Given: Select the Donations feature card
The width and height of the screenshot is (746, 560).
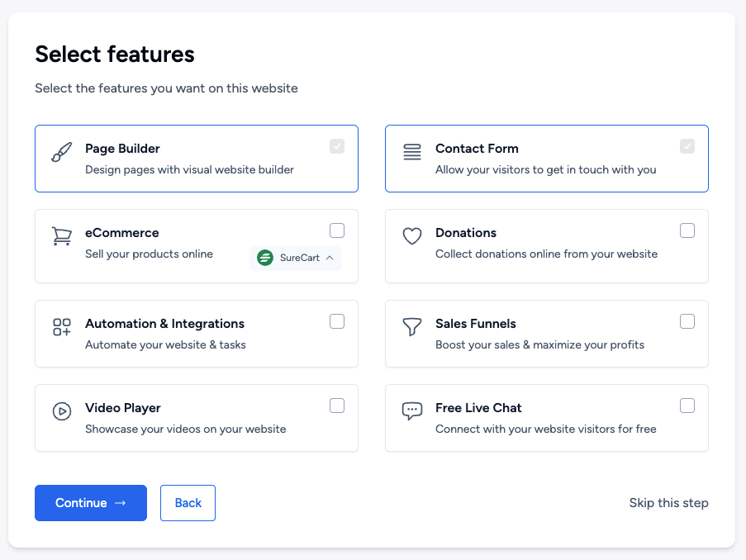Looking at the screenshot, I should pyautogui.click(x=546, y=245).
